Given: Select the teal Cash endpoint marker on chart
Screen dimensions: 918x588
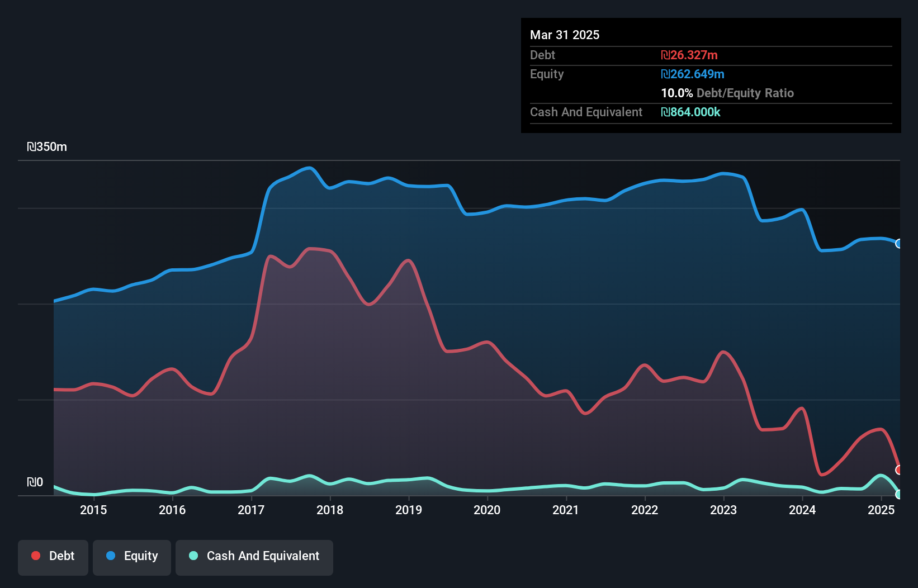Looking at the screenshot, I should 899,494.
